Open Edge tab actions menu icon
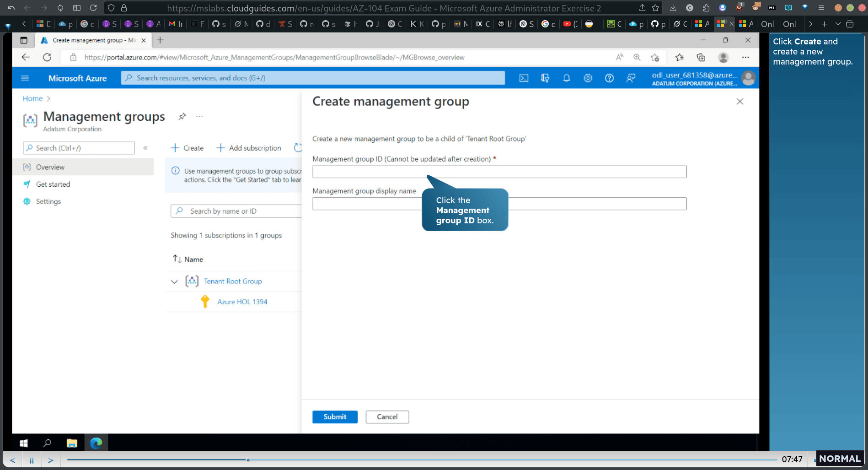868x470 pixels. click(x=24, y=40)
